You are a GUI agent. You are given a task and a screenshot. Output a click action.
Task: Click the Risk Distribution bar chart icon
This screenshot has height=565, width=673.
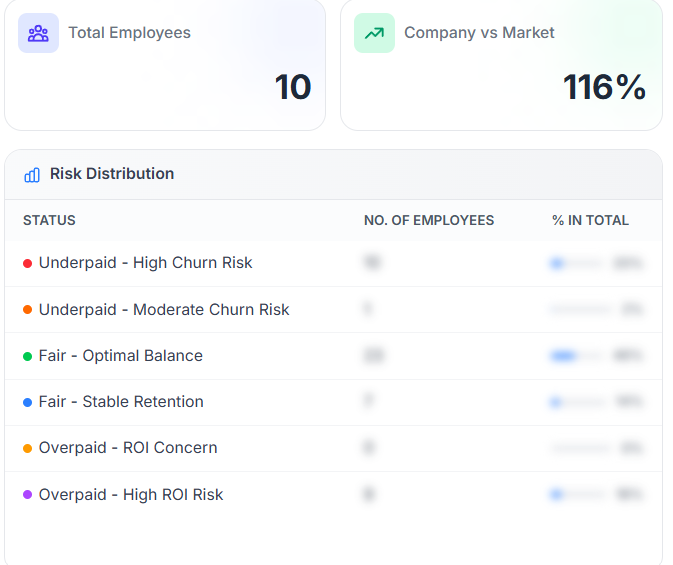32,175
